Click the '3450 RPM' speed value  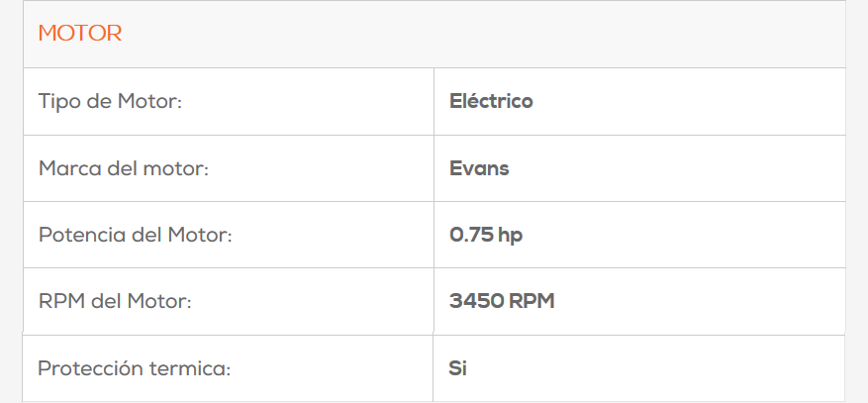pos(502,301)
